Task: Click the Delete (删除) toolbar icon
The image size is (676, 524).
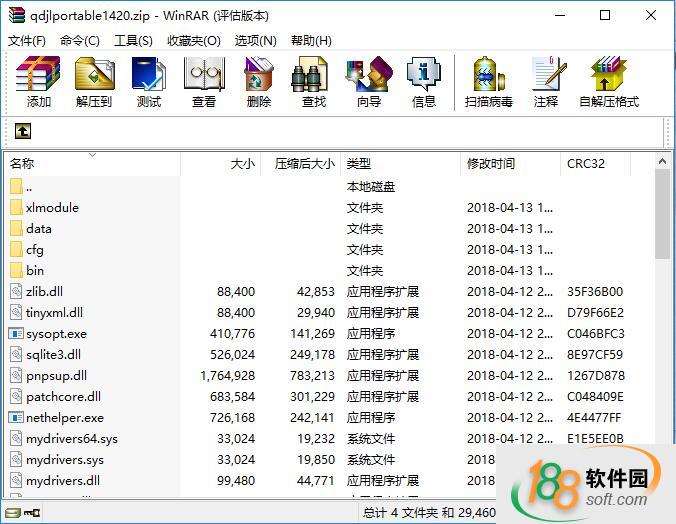Action: pos(259,81)
